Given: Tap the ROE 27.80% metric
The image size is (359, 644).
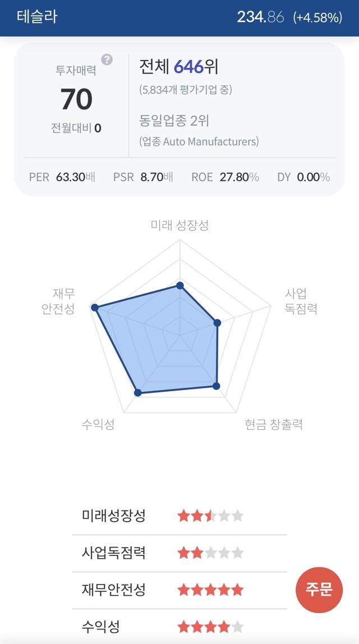Looking at the screenshot, I should [225, 177].
